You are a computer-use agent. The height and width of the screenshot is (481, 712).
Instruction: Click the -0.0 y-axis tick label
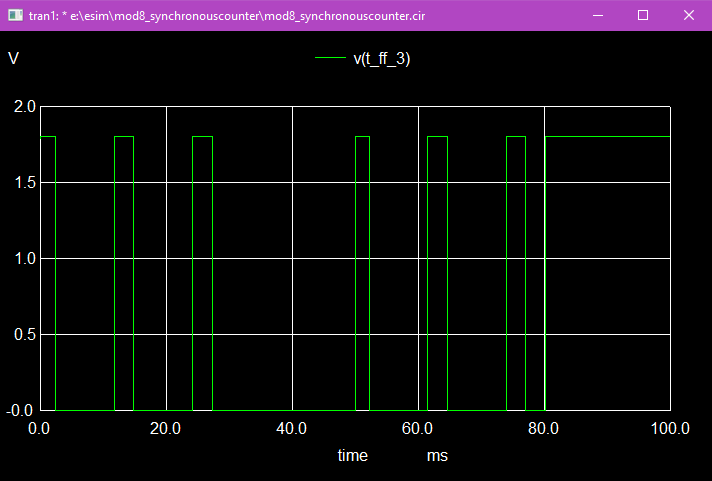tap(20, 411)
